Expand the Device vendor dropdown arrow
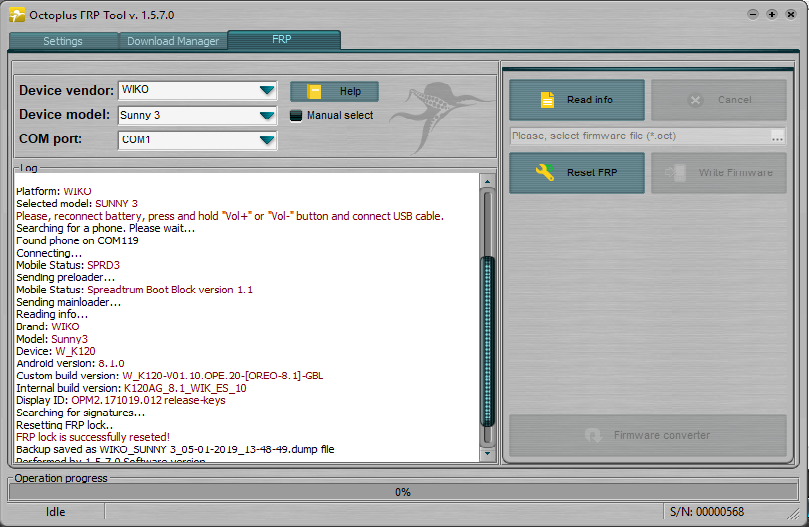This screenshot has width=809, height=527. (267, 90)
